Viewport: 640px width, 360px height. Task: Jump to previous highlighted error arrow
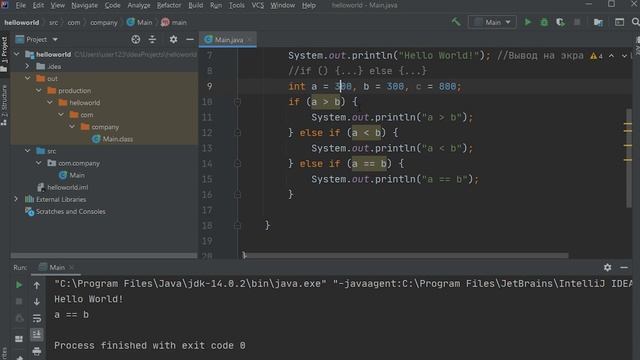tap(611, 56)
